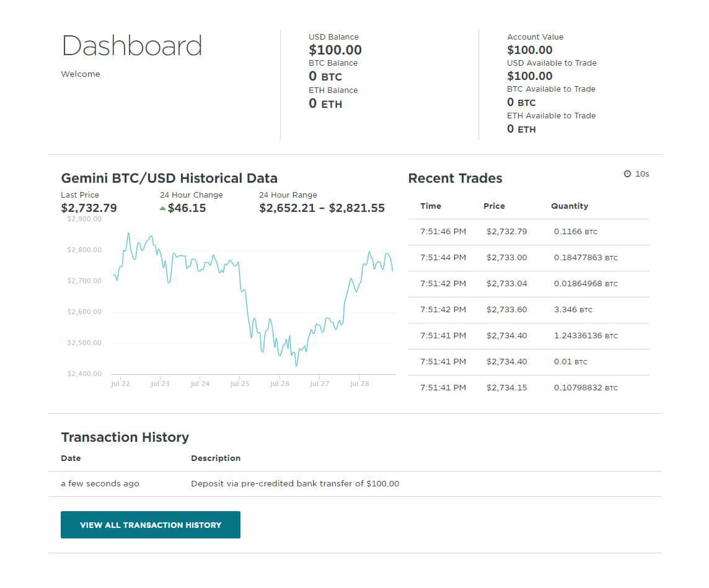Select the deposit entry in Transaction History

click(x=295, y=483)
